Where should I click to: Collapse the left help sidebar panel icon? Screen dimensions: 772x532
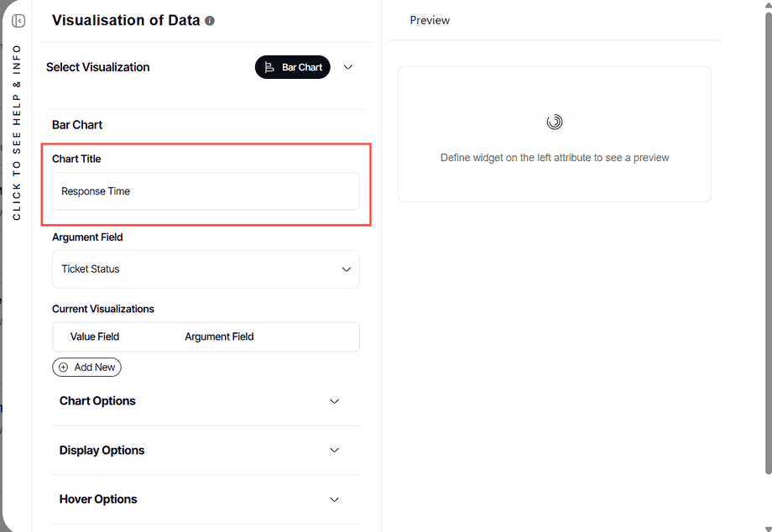tap(18, 21)
